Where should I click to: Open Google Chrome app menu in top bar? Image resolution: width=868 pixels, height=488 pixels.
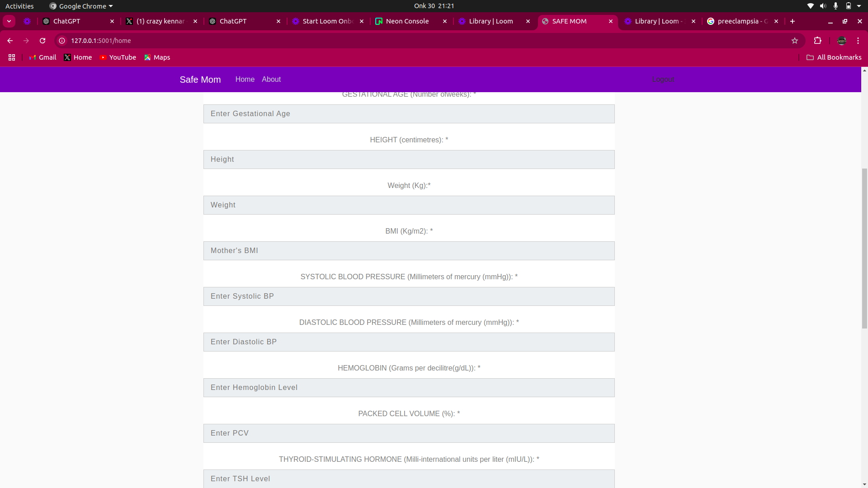click(x=81, y=6)
